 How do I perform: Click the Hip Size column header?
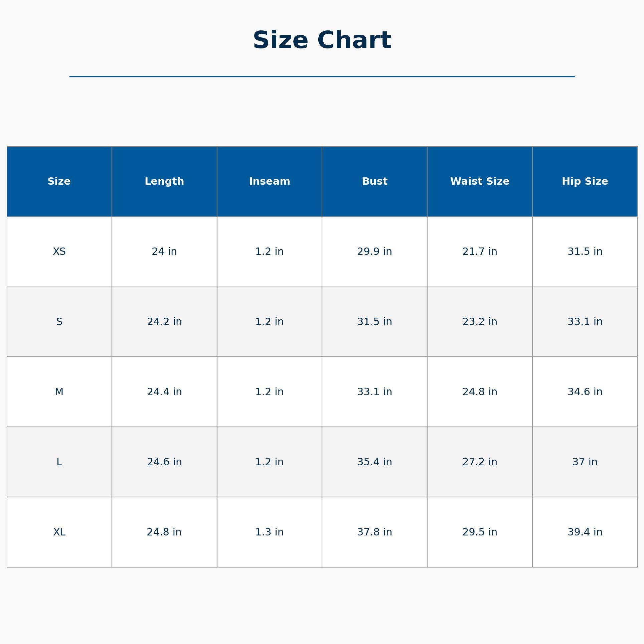585,181
